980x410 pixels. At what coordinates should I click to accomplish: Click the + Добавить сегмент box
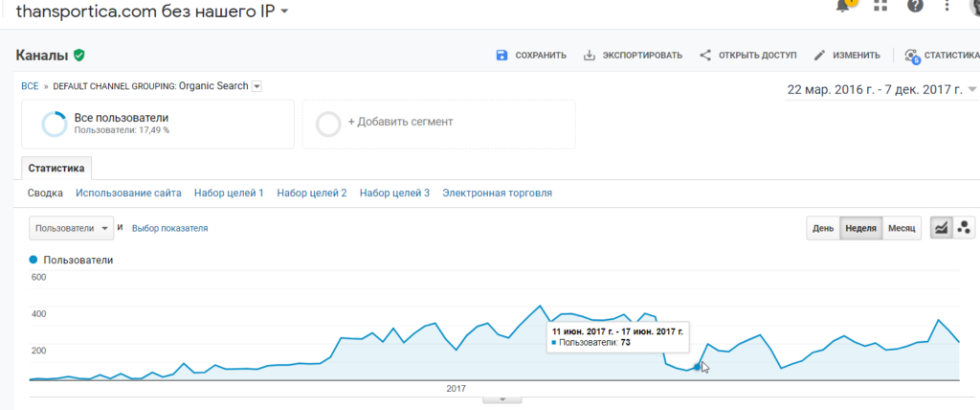tap(438, 124)
